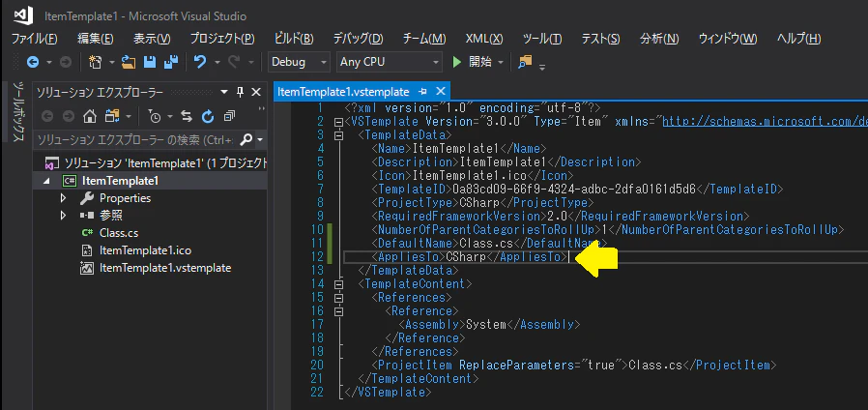This screenshot has height=410, width=868.
Task: Open the デバッグ(D) menu
Action: tap(358, 39)
